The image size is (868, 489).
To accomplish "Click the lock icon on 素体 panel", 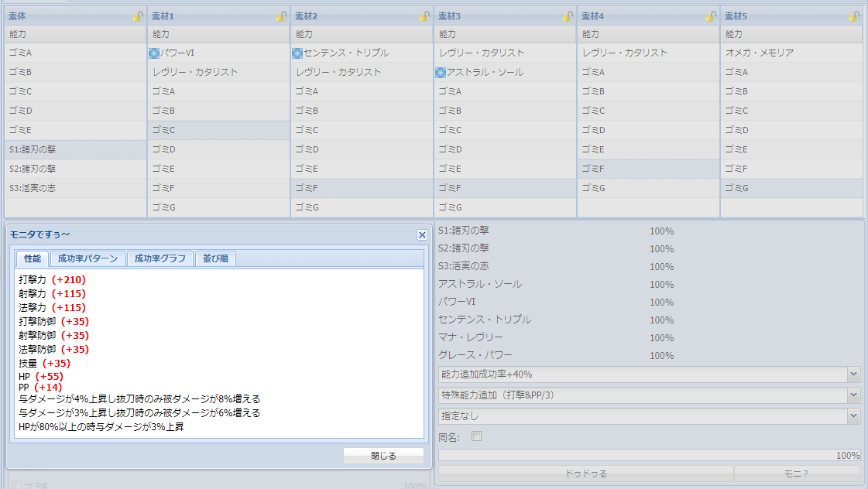I will pos(138,15).
